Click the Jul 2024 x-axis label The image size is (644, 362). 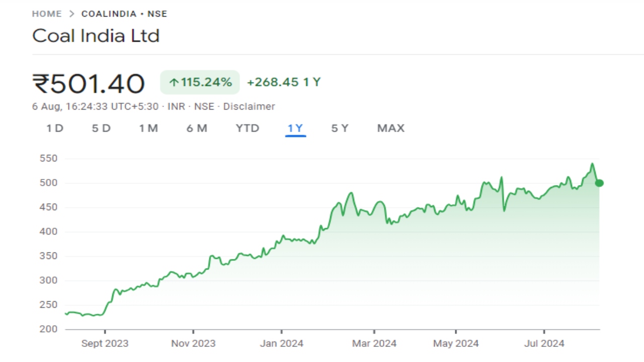click(x=544, y=344)
